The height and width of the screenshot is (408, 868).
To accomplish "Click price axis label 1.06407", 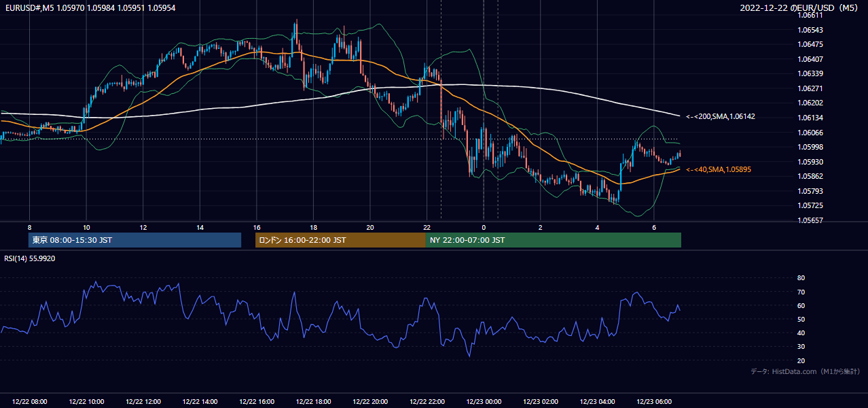I will [811, 59].
